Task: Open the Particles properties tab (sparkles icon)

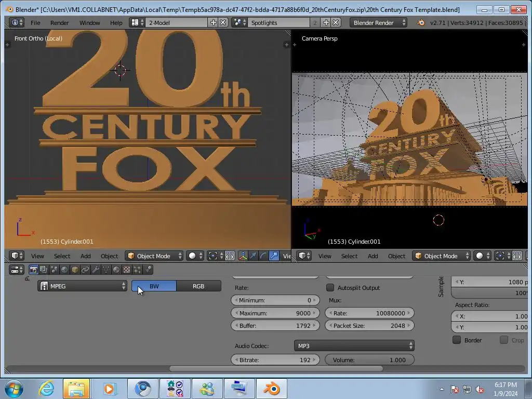Action: [x=137, y=270]
